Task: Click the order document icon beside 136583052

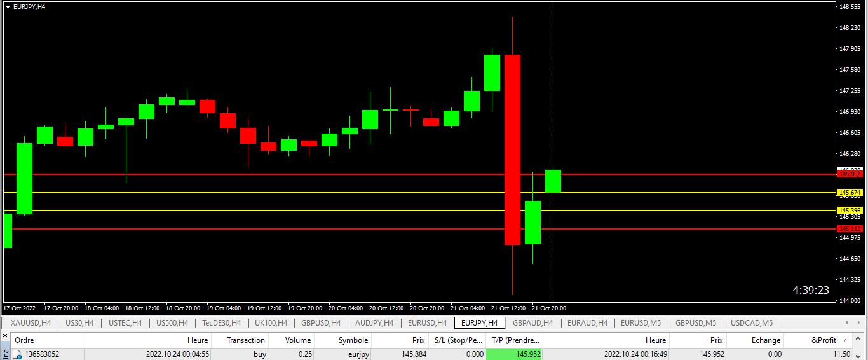Action: (x=17, y=354)
